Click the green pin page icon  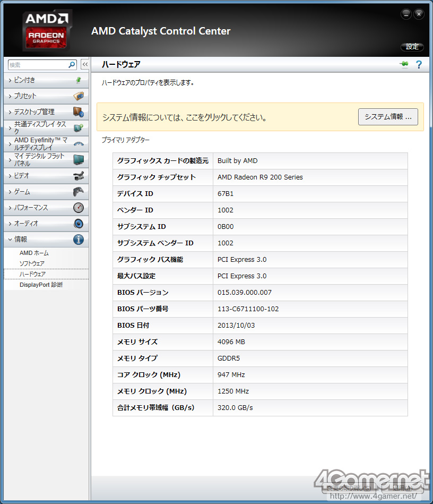(x=404, y=65)
